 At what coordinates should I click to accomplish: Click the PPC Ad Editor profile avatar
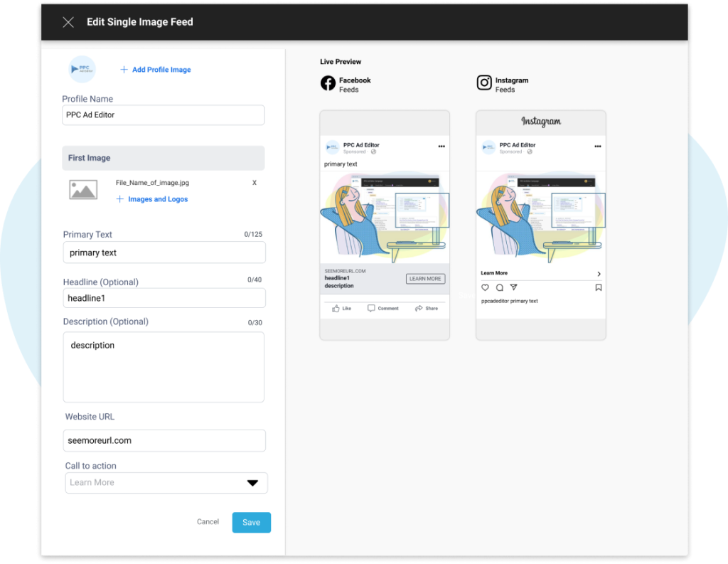click(82, 69)
